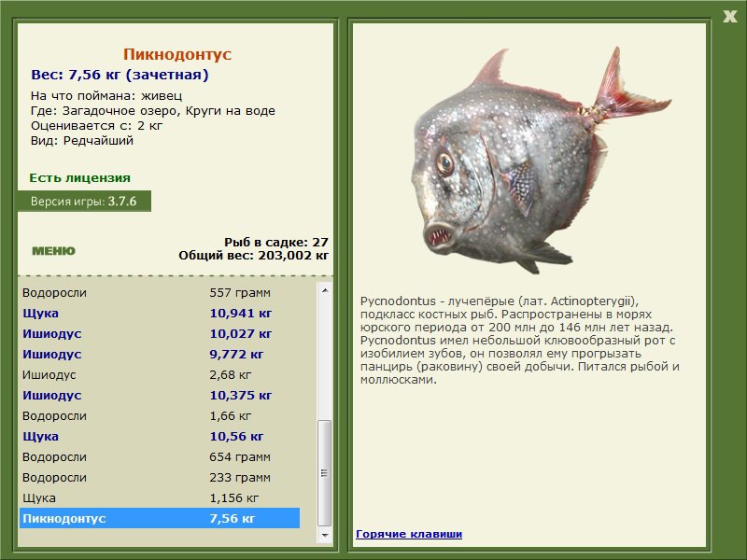Select the Ишиодус 9,772 кг row
Image resolution: width=747 pixels, height=560 pixels.
160,354
